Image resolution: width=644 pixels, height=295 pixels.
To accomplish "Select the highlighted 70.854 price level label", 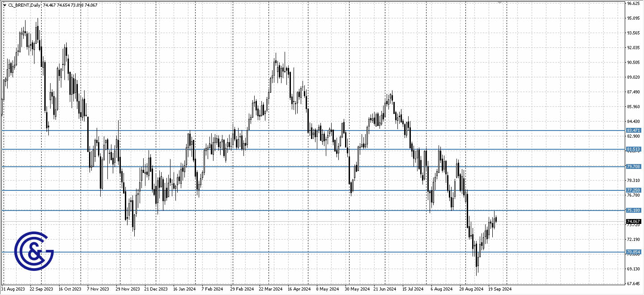I will (633, 252).
